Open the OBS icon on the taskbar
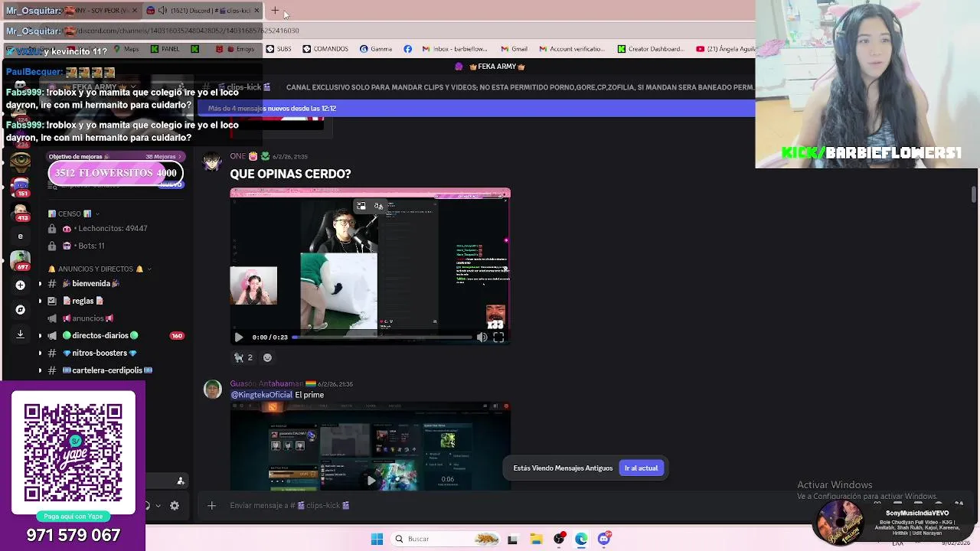Screen dimensions: 980x551 559,540
